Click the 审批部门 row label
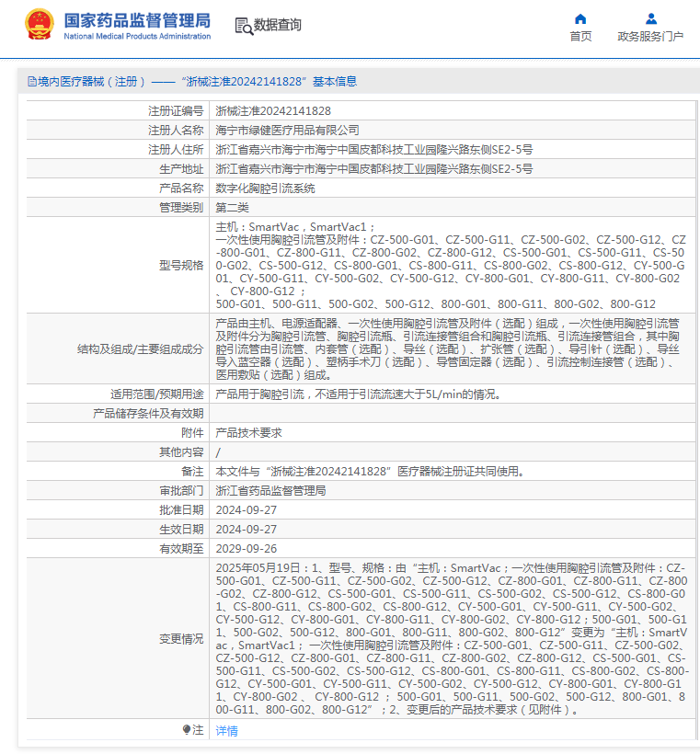 tap(181, 490)
